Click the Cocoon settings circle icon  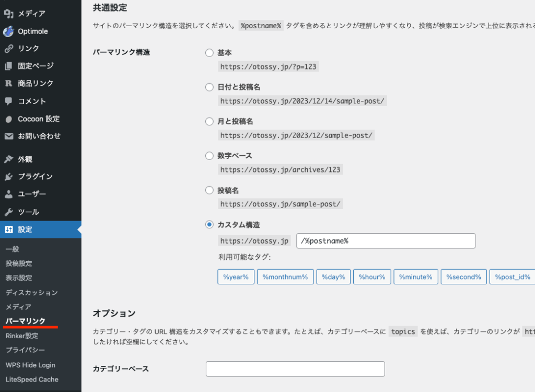coord(8,119)
